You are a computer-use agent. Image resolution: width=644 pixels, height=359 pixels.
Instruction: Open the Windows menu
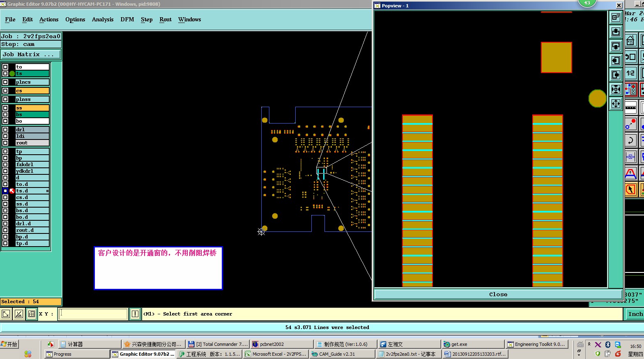click(190, 19)
